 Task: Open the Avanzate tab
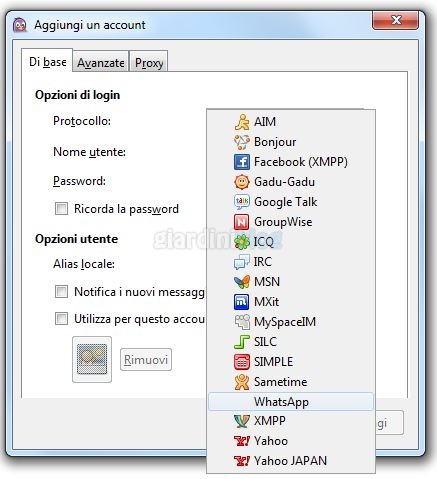101,62
